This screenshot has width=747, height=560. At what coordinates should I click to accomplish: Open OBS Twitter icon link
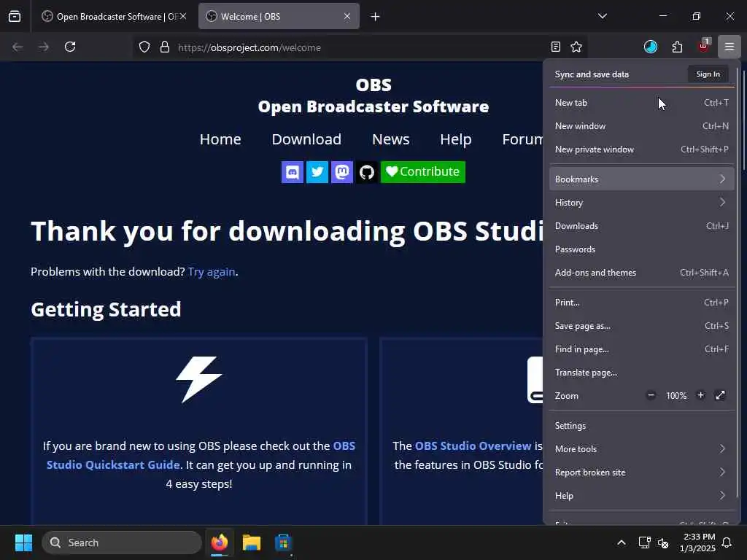pos(317,172)
